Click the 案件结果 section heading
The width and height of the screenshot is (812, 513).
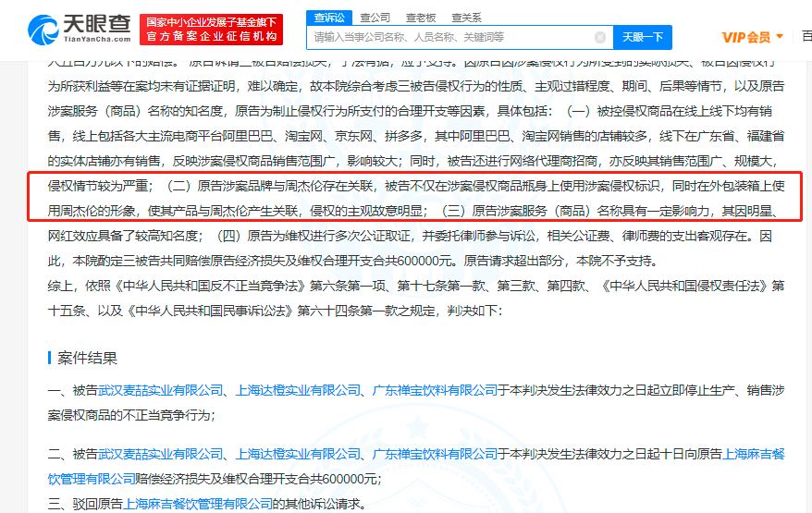(x=87, y=358)
